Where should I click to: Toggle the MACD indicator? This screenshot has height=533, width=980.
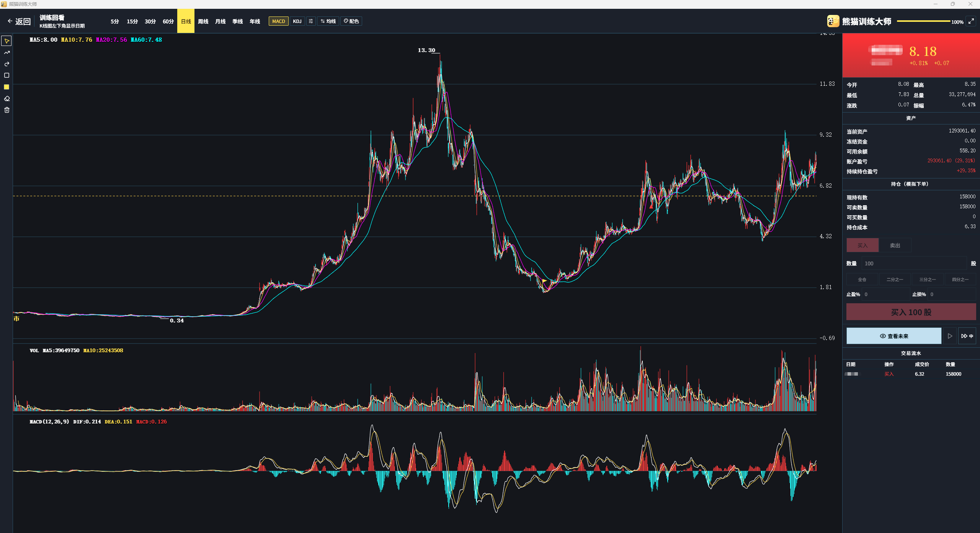(279, 21)
